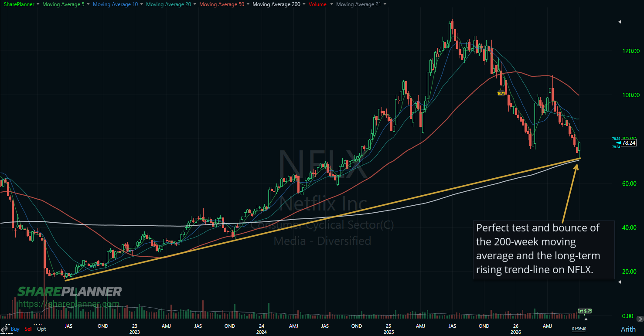The image size is (644, 336).
Task: Click the Opt button
Action: (x=41, y=329)
